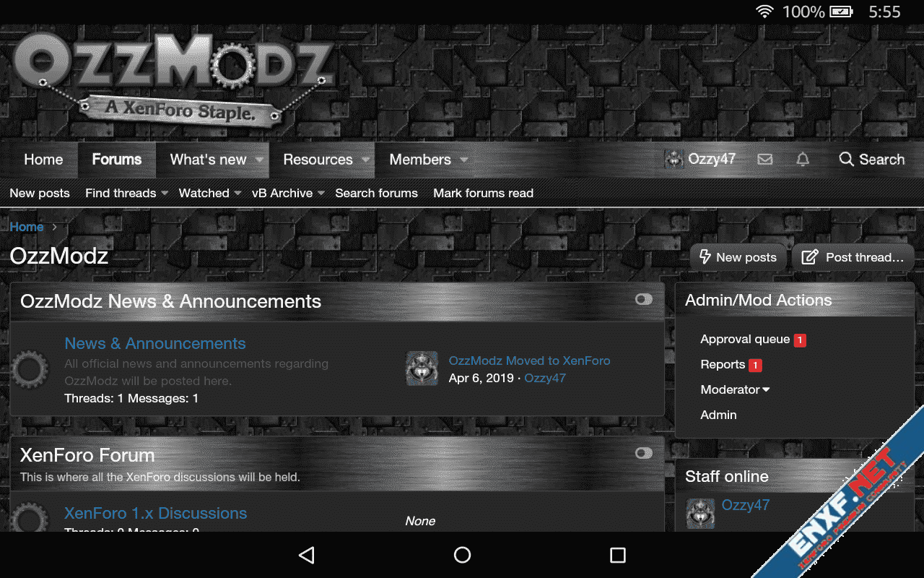
Task: Go to the Home tab
Action: point(43,160)
